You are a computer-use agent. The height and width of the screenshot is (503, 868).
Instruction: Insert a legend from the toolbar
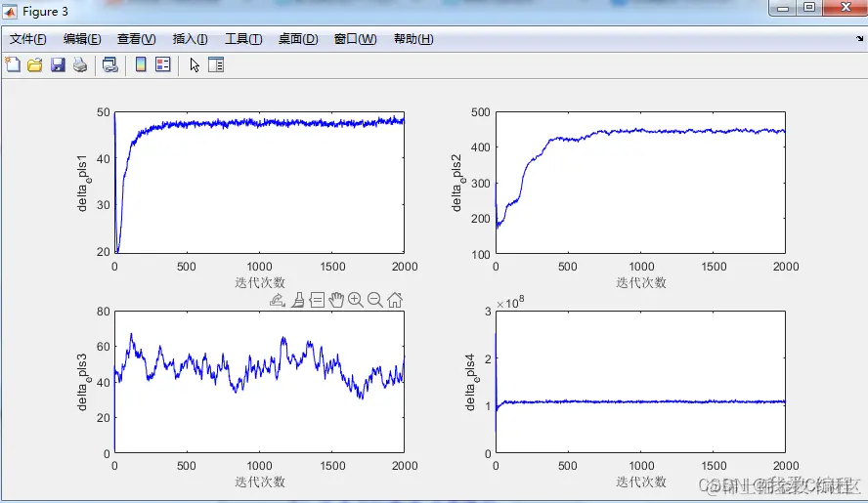162,64
